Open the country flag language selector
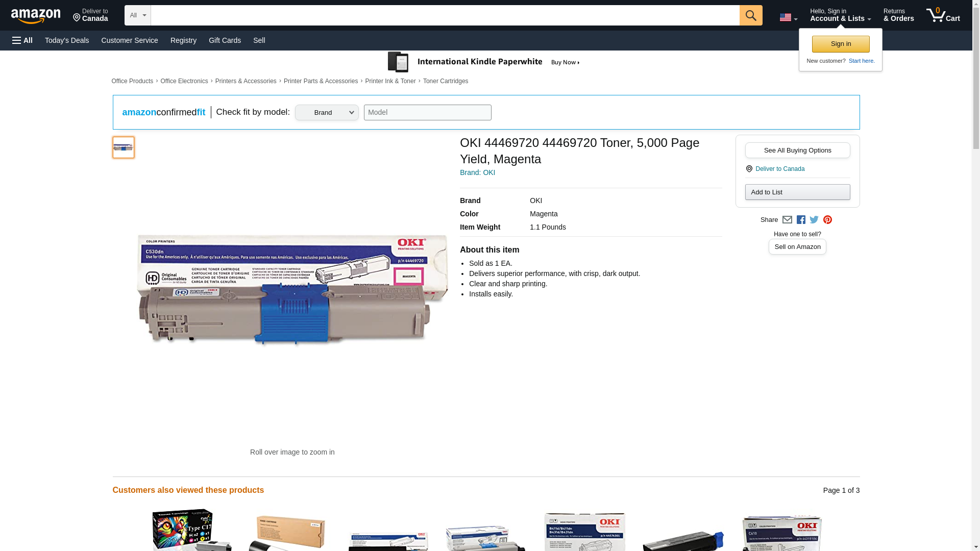Viewport: 980px width, 551px height. tap(788, 17)
